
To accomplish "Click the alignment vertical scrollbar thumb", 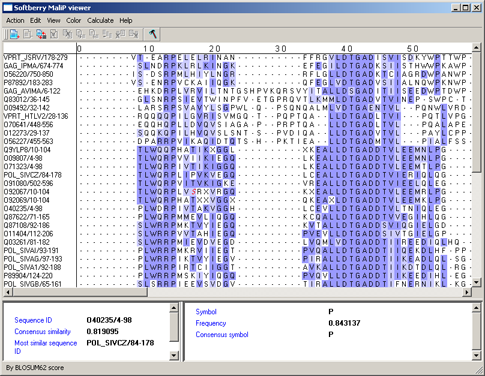I will pos(476,112).
